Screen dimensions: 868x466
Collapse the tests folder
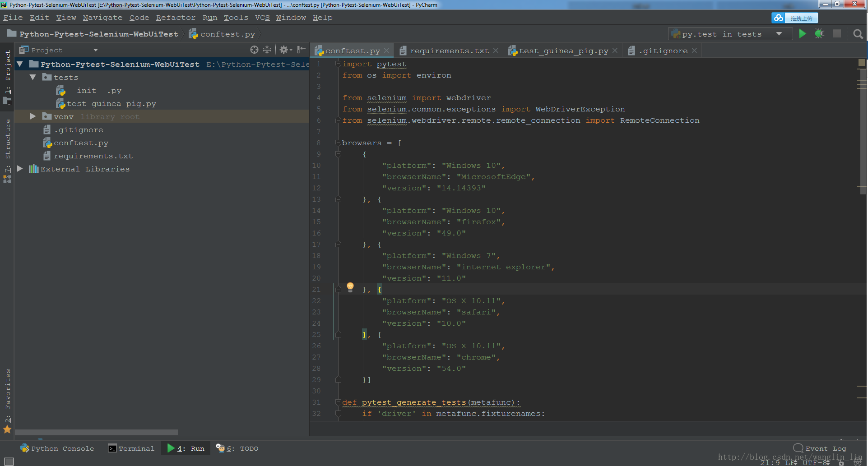pyautogui.click(x=32, y=77)
